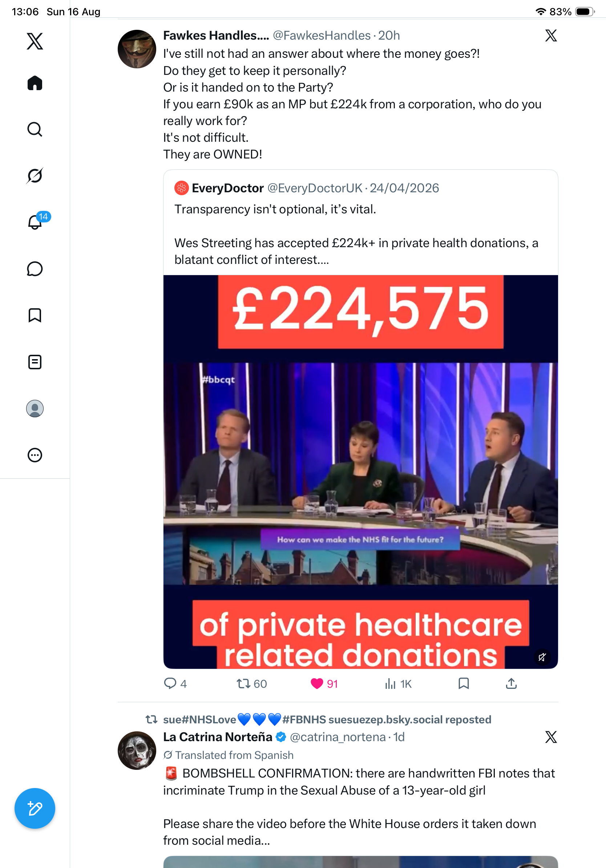
Task: Open the Profile avatar icon
Action: coord(35,408)
